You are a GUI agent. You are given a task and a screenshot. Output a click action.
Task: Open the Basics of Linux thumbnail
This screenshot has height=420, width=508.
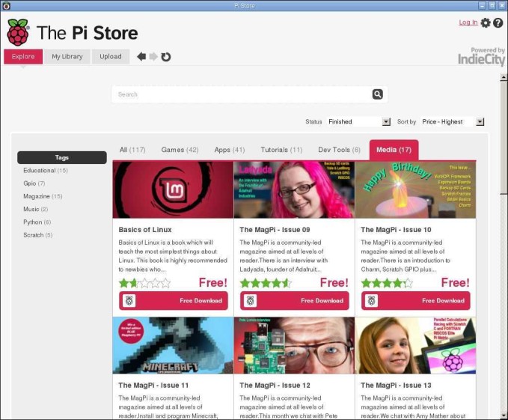coord(173,189)
